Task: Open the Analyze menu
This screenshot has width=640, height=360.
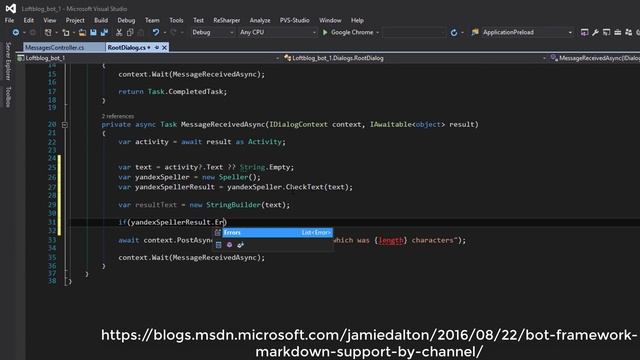Action: [x=260, y=20]
